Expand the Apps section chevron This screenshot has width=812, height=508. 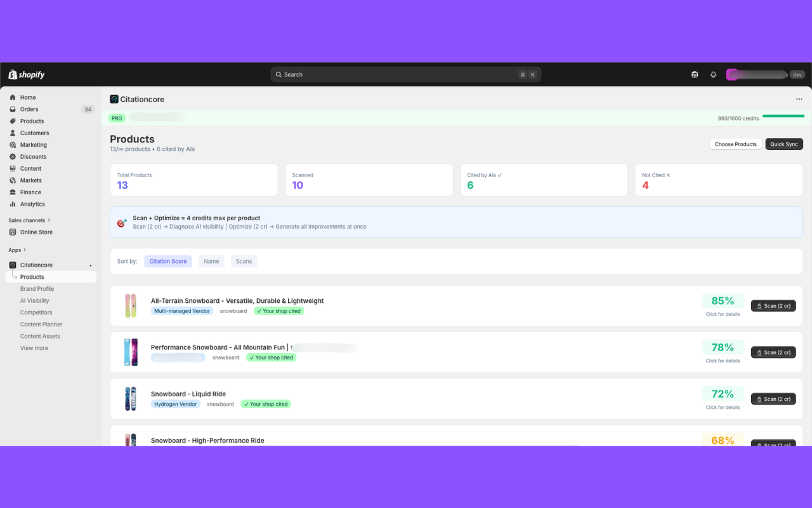coord(25,250)
